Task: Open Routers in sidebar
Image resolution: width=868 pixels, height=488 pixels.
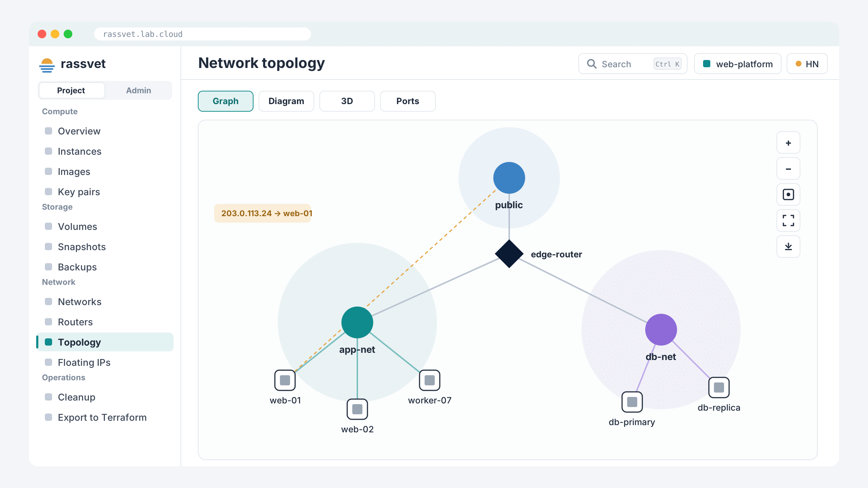Action: tap(105, 322)
